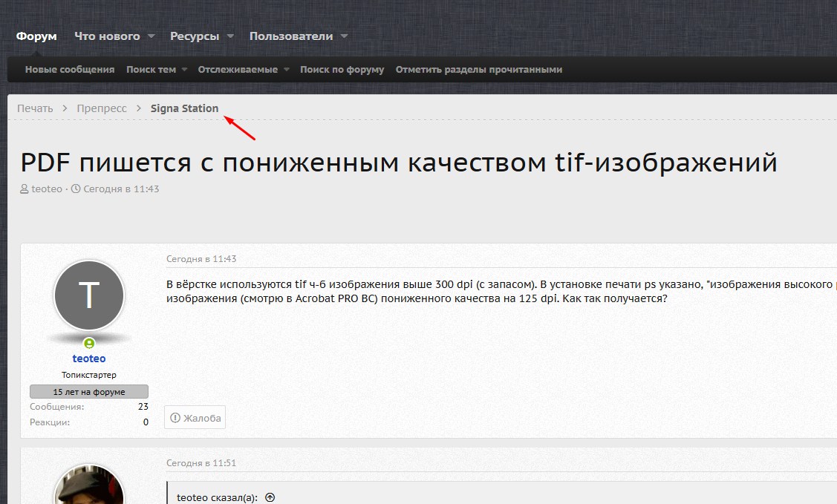837x504 pixels.
Task: Click Сообщения count 23
Action: click(143, 407)
